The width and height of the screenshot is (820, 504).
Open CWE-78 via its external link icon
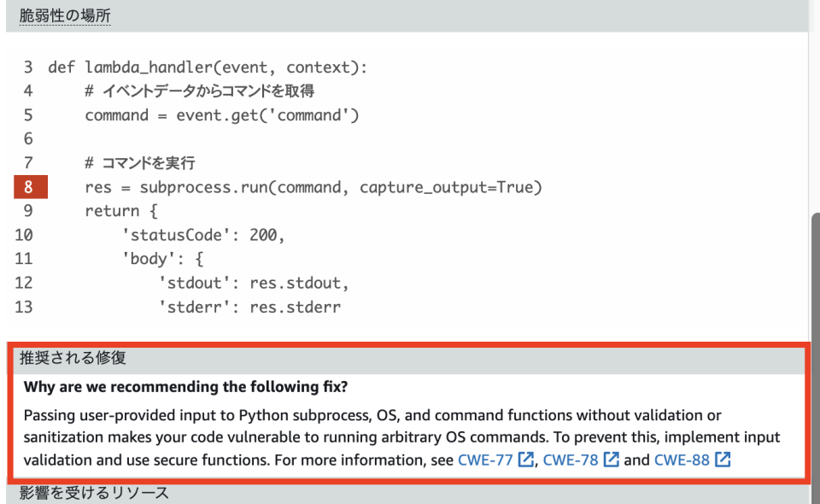pos(610,459)
